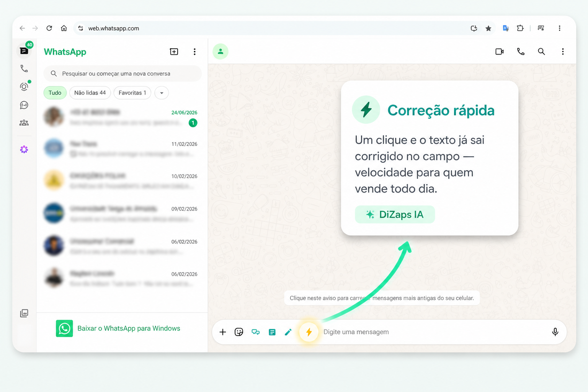Click the teal chat bubbles icon in the message bar

(255, 332)
